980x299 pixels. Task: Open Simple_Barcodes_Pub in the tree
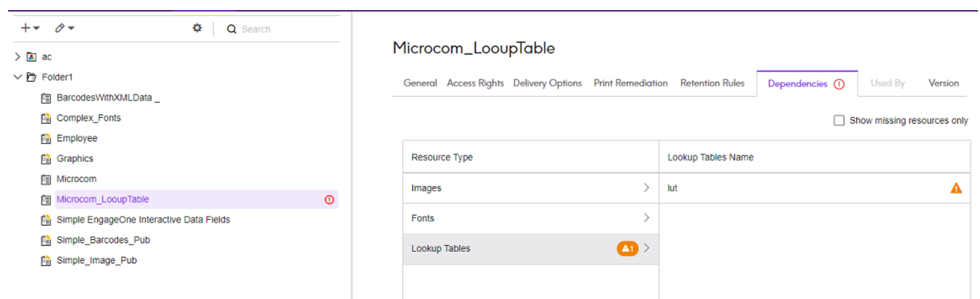click(x=103, y=240)
